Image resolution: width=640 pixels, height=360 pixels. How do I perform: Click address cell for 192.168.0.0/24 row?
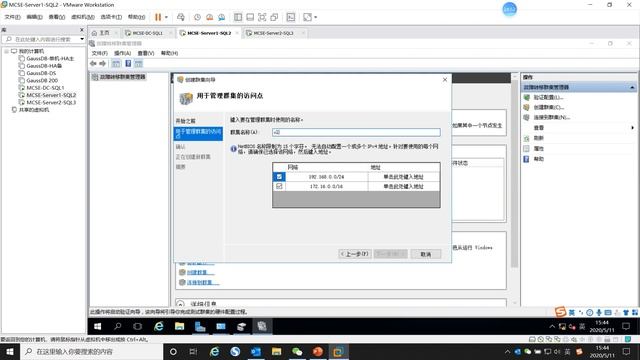[403, 177]
